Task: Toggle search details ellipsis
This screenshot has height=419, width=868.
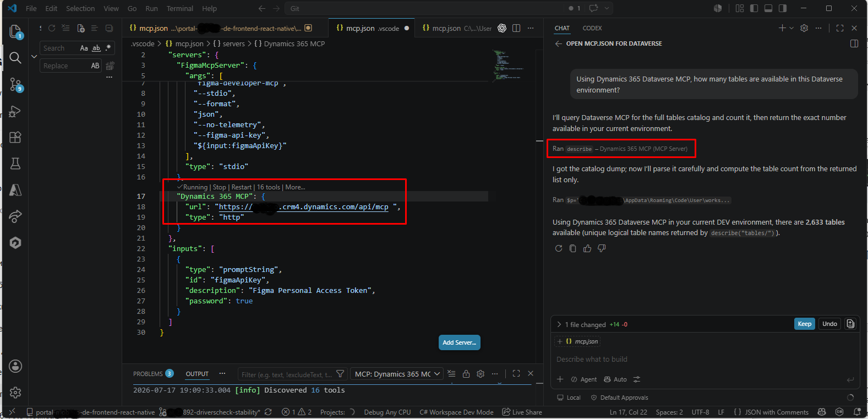Action: [109, 77]
